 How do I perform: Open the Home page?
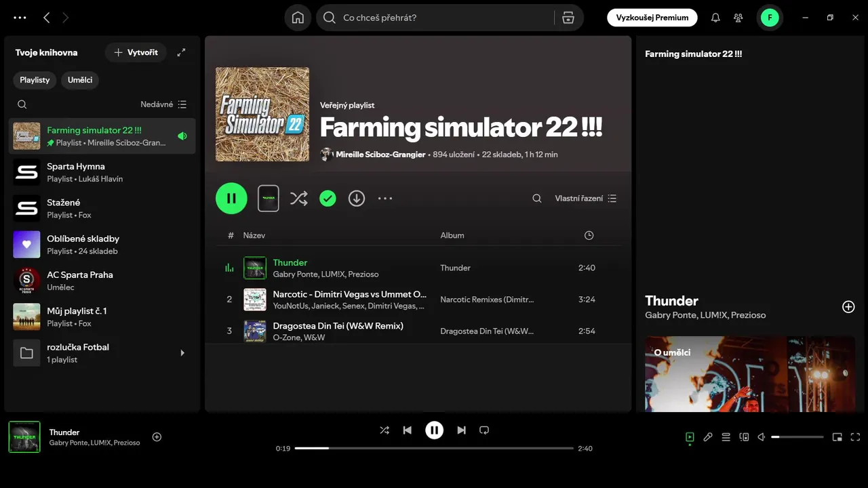(x=298, y=18)
